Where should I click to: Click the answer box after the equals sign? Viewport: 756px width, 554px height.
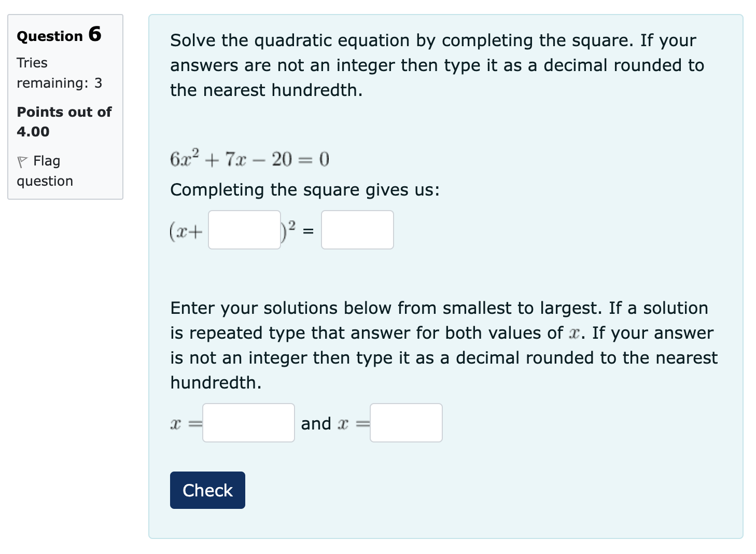(357, 230)
